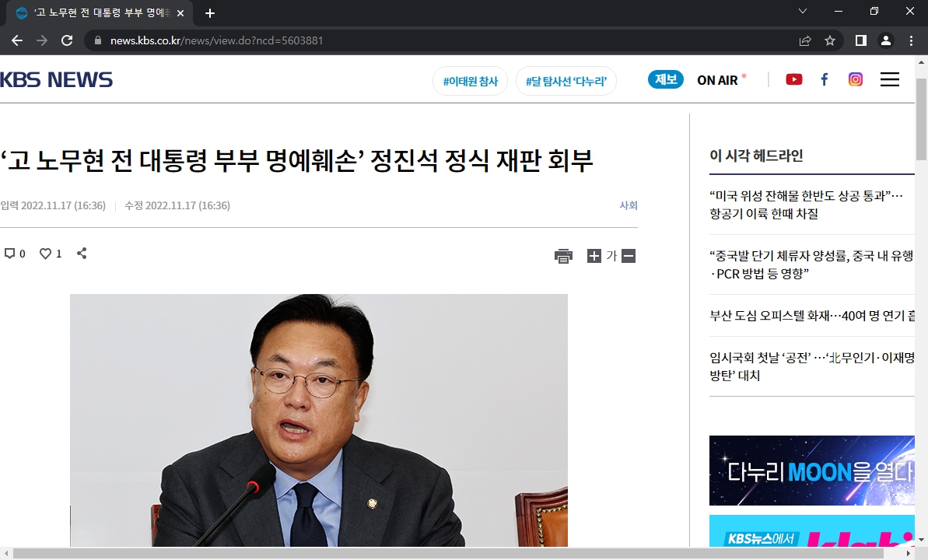Go to KBS NEWS home logo
This screenshot has height=560, width=928.
coord(56,80)
